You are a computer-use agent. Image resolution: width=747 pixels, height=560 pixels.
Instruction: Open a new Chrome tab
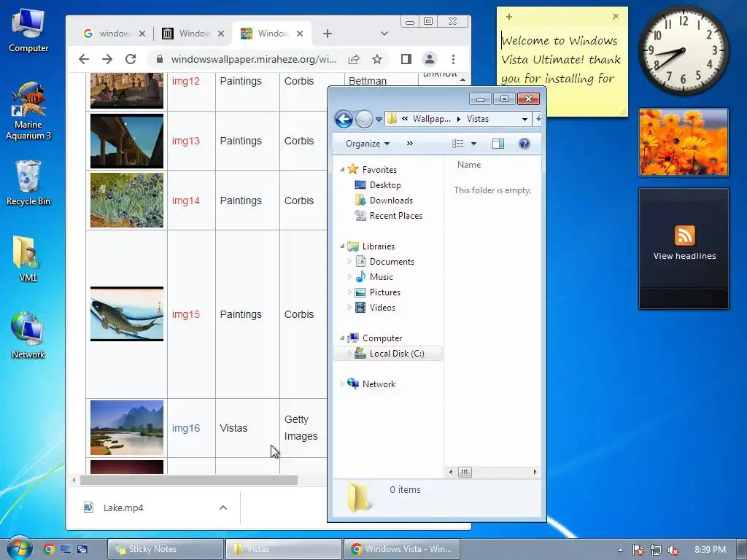pyautogui.click(x=328, y=34)
